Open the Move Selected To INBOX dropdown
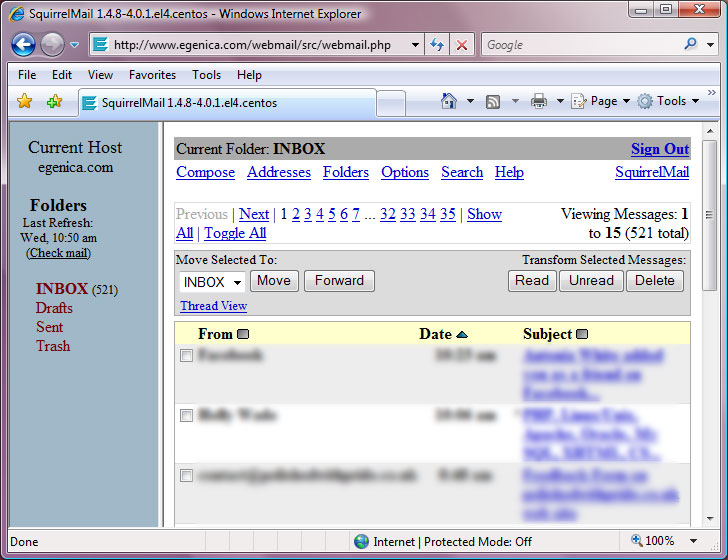728x560 pixels. 213,282
